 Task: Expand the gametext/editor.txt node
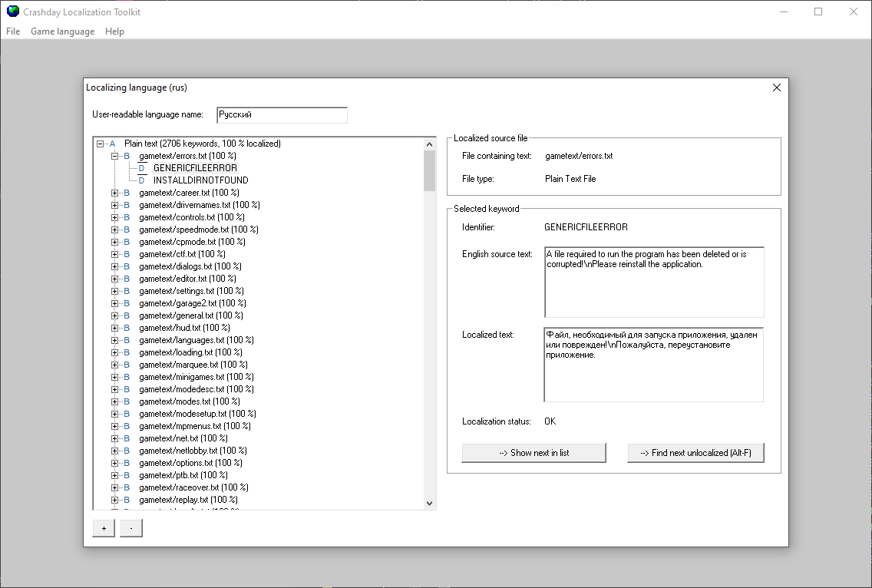coord(114,278)
